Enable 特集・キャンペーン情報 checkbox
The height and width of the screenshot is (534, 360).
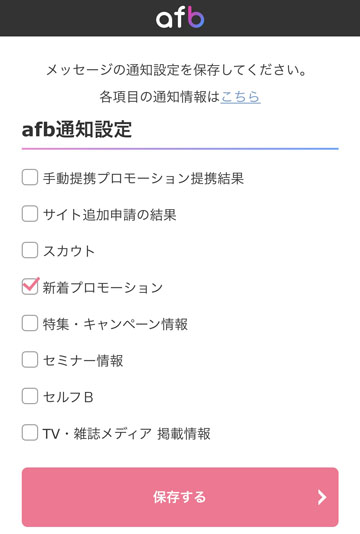point(30,323)
